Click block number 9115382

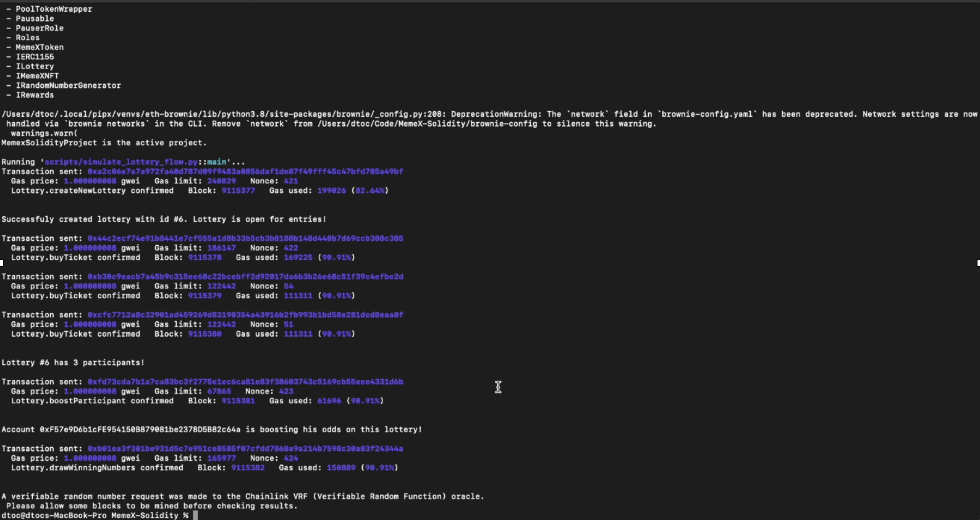248,468
